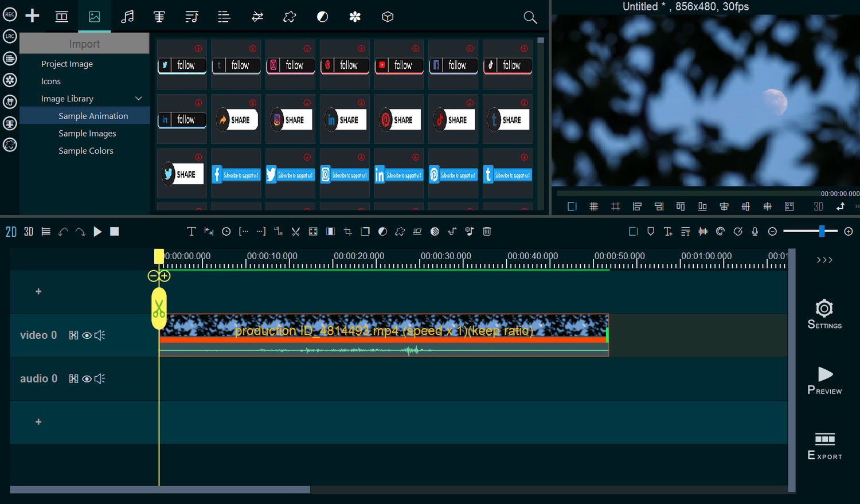Open the audio library music note tab
This screenshot has width=860, height=504.
(x=127, y=17)
